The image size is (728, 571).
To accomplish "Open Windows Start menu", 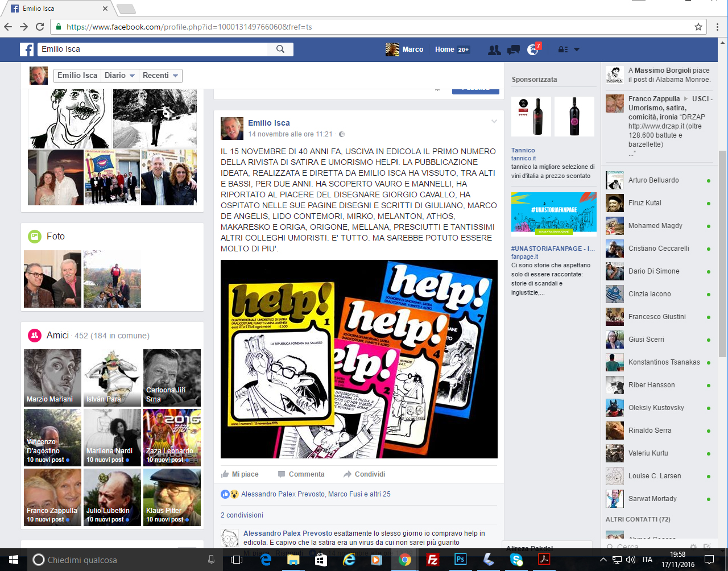I will [14, 560].
